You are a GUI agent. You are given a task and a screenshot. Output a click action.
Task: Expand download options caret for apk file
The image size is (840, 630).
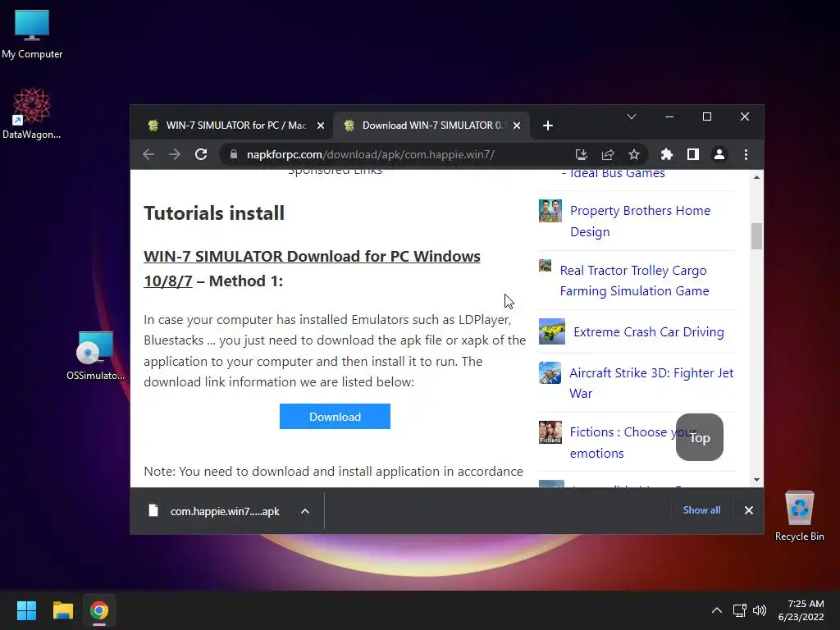coord(305,511)
